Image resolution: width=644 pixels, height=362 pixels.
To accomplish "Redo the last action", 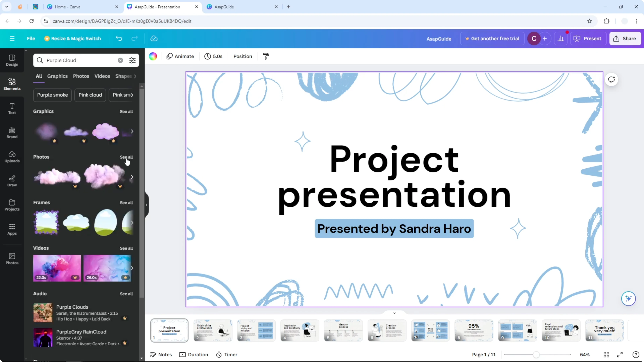I will [135, 38].
